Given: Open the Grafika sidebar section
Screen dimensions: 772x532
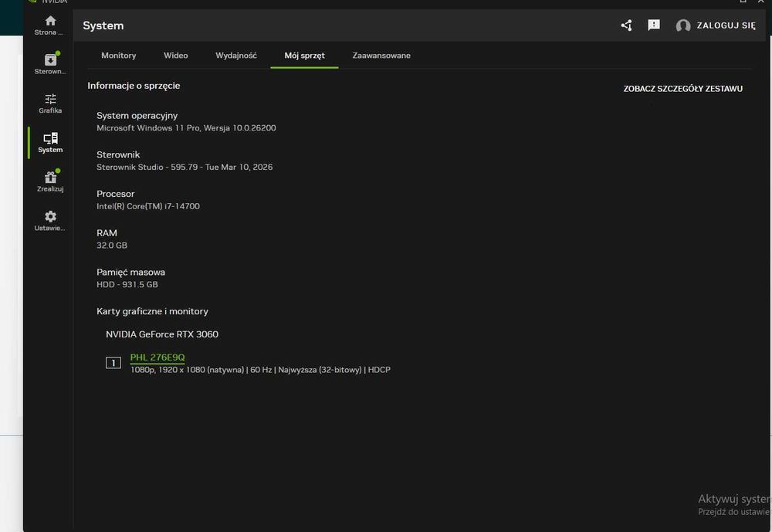Looking at the screenshot, I should [x=50, y=103].
